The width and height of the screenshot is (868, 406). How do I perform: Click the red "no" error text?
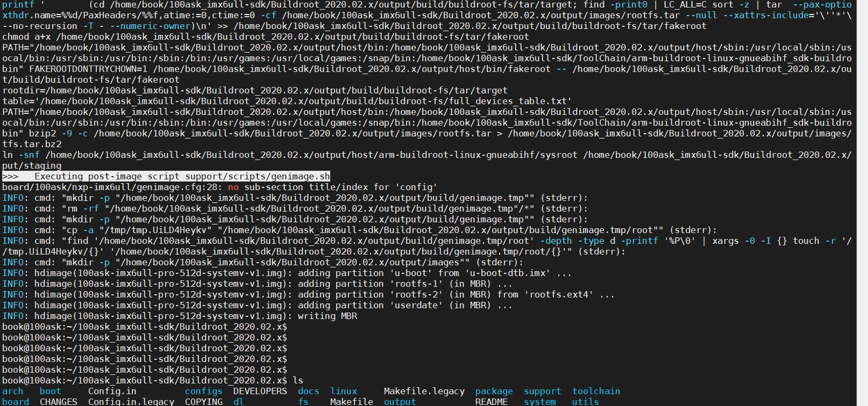click(233, 187)
